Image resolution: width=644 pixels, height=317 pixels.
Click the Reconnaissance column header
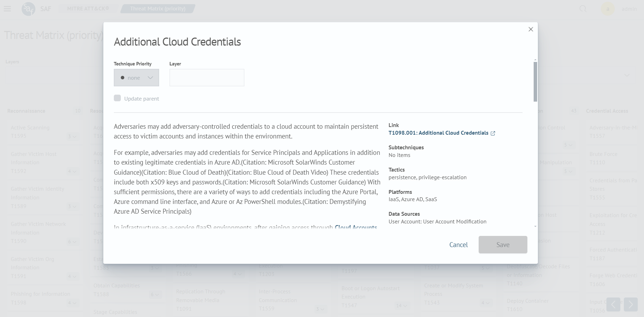pos(26,111)
